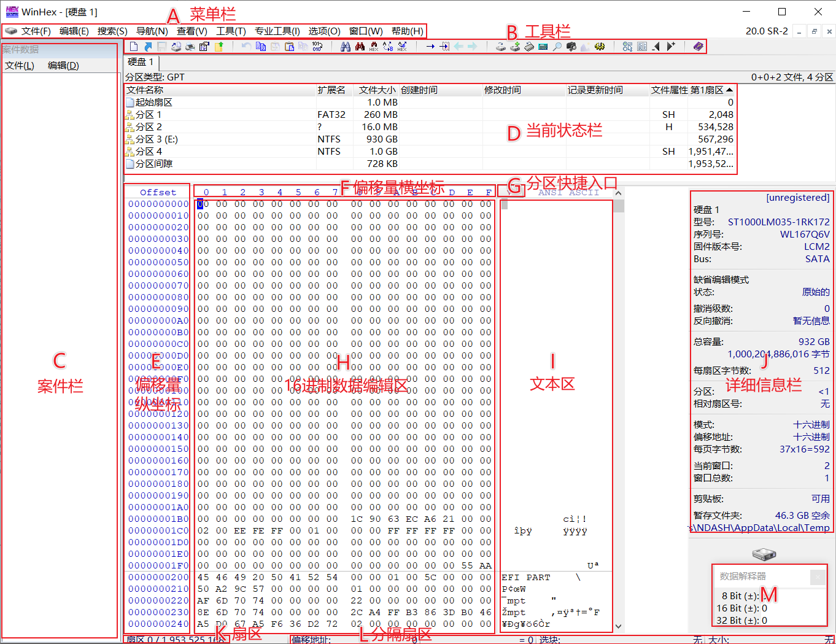
Task: Open WinHex help via the book icon
Action: (698, 45)
